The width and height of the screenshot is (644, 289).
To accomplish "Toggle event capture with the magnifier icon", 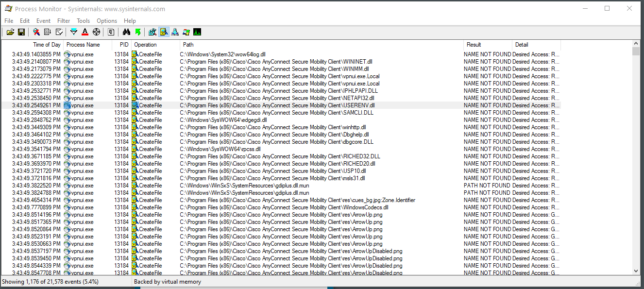I will [36, 32].
